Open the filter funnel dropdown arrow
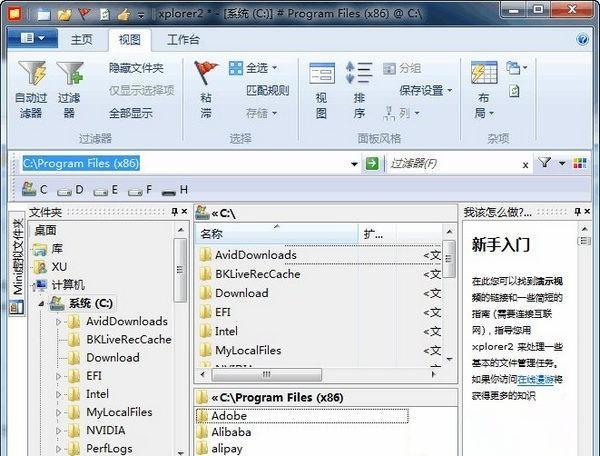600x456 pixels. (x=561, y=163)
